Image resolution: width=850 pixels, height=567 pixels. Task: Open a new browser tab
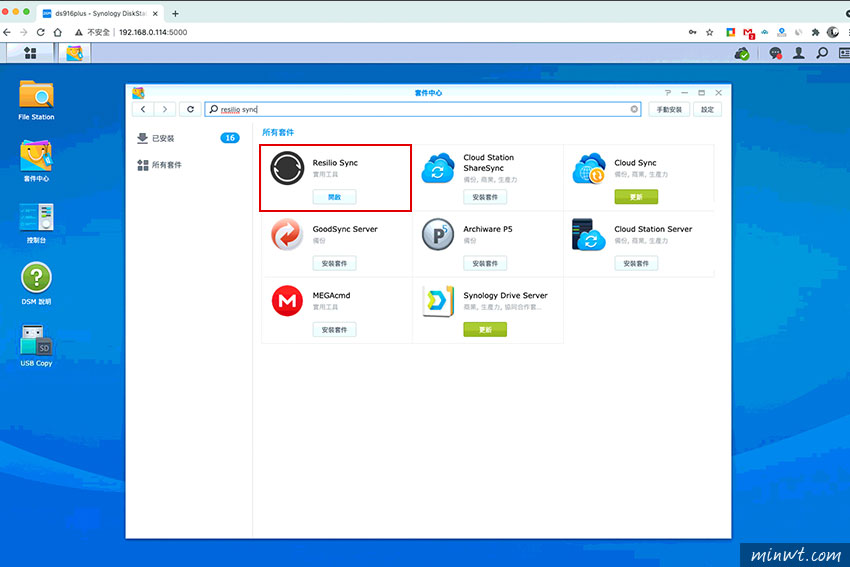click(x=175, y=14)
